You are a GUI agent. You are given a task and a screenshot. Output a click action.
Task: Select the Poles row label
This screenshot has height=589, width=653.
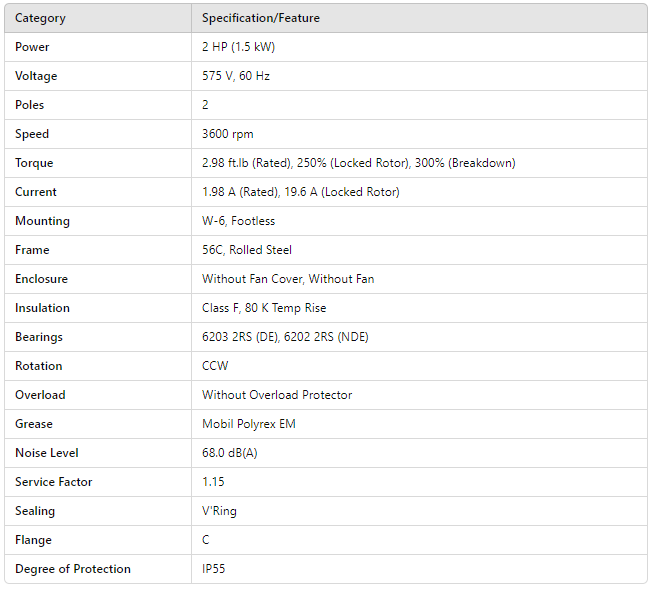(x=30, y=105)
